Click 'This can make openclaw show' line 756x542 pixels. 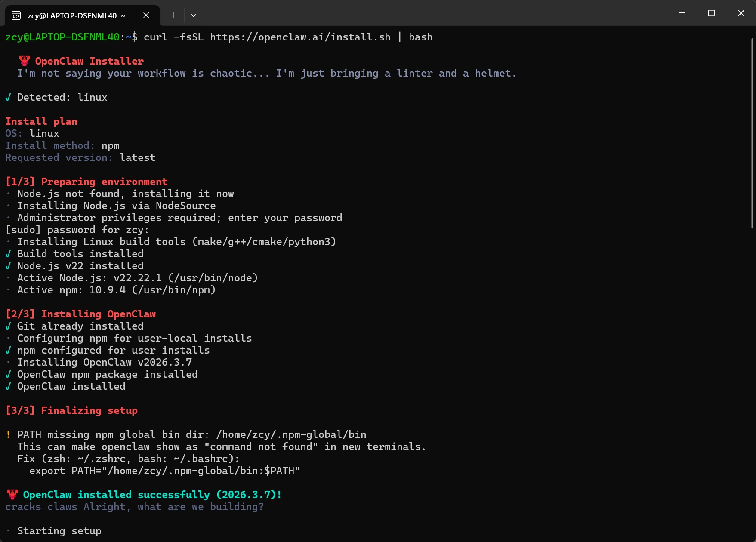pyautogui.click(x=222, y=447)
